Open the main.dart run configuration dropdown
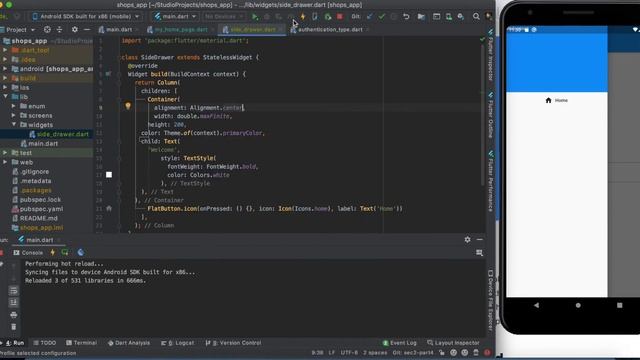640x360 pixels. 175,17
